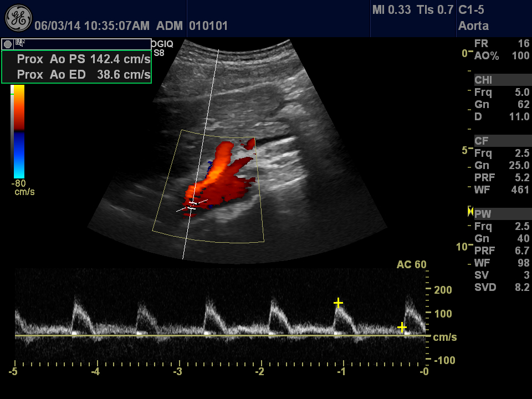Viewport: 532px width, 399px height.
Task: Click the end diastolic yellow caliper cross
Action: tap(402, 327)
